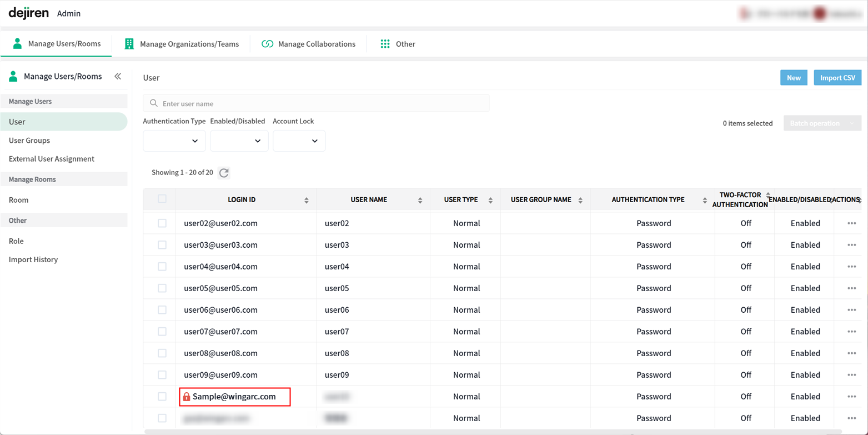868x435 pixels.
Task: Expand the Enabled/Disabled filter dropdown
Action: [x=239, y=141]
